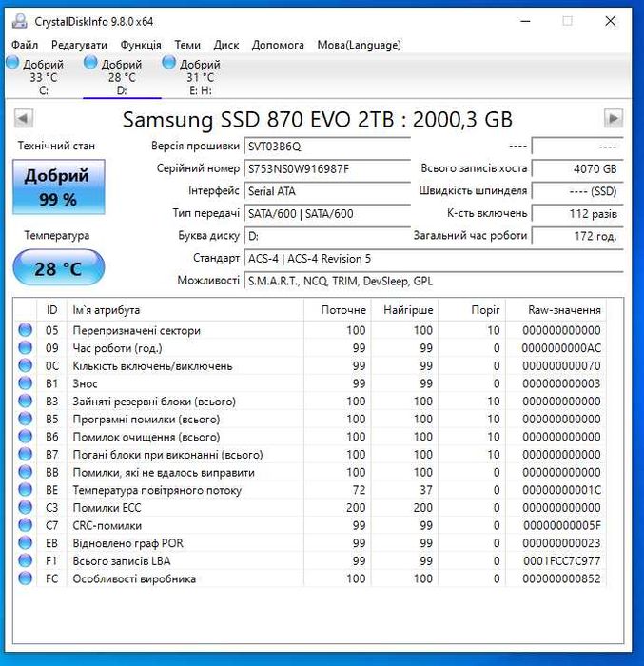Select the Кількість включень/виключень row name
This screenshot has height=666, width=644.
point(152,366)
